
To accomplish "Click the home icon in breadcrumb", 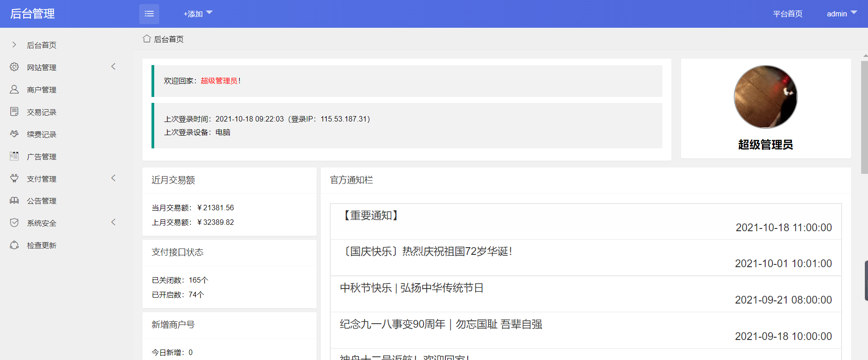I will point(146,39).
